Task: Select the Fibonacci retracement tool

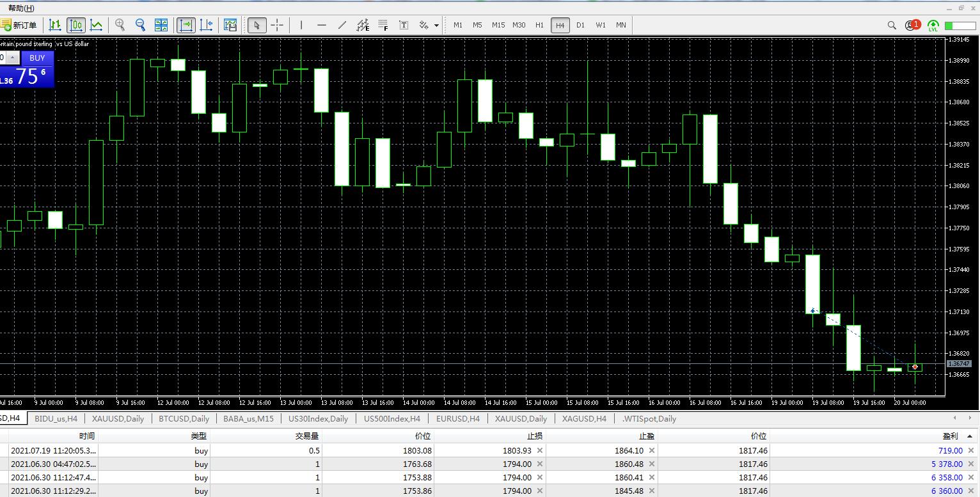Action: 383,25
